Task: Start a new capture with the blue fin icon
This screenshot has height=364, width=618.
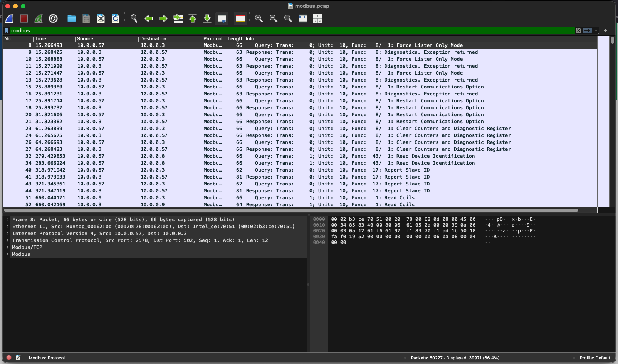Action: [9, 18]
